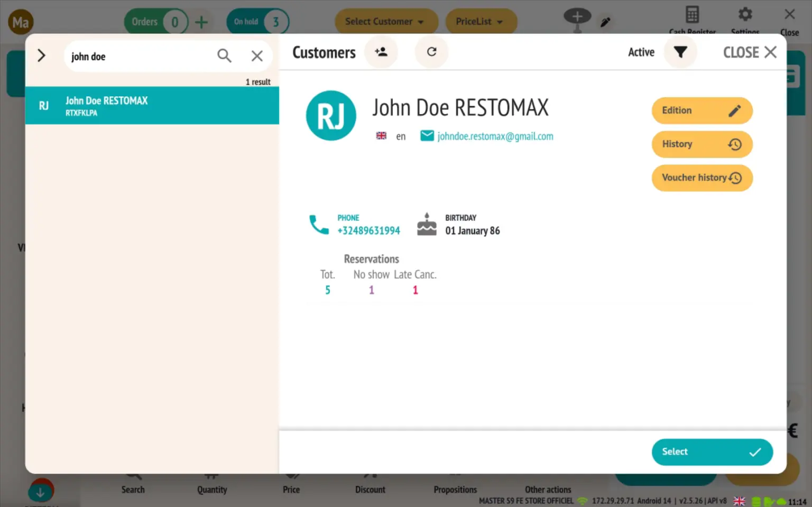Click the Orders counter button
The width and height of the screenshot is (812, 507).
pos(156,22)
